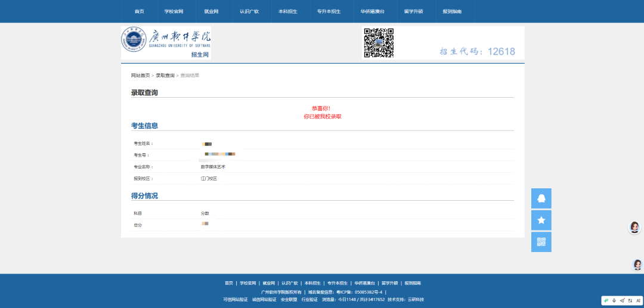The height and width of the screenshot is (308, 644).
Task: Click the 江门校区 campus value
Action: click(x=209, y=179)
